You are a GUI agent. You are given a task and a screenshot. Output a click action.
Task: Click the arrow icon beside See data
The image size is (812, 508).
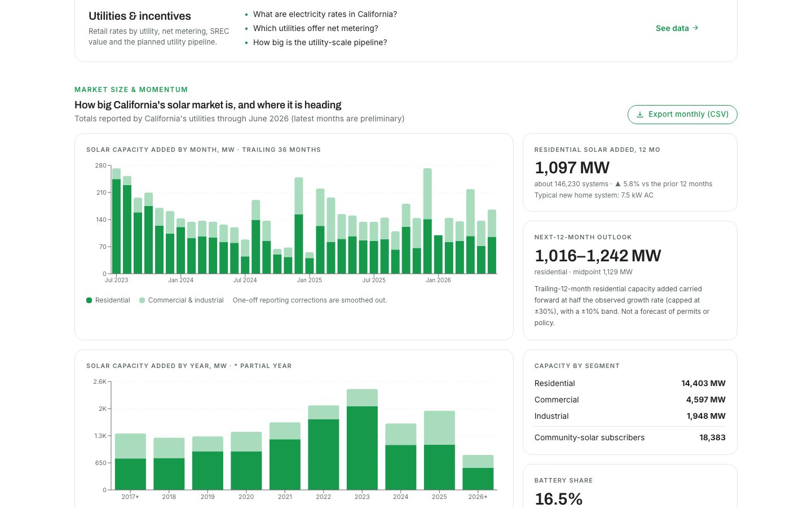695,28
